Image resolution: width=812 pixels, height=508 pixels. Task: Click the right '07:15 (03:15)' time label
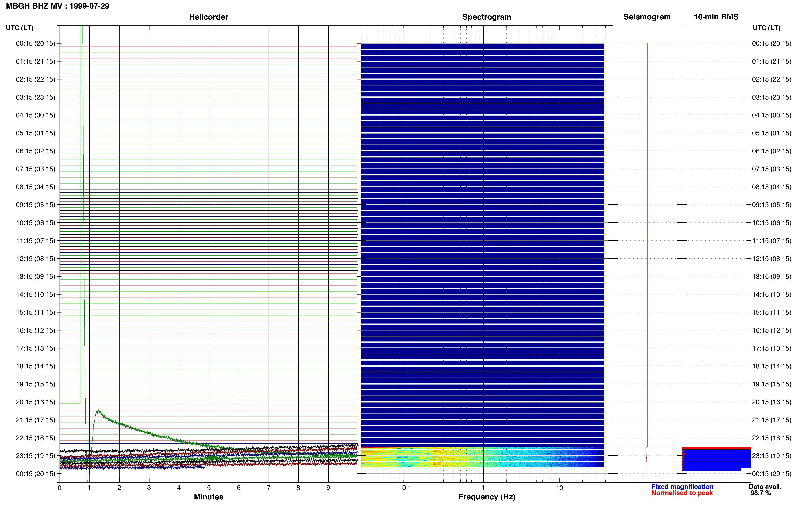click(x=772, y=169)
